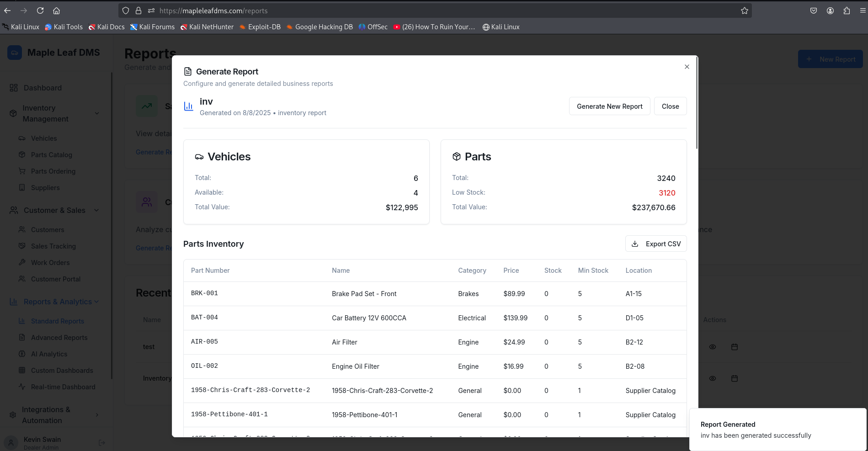Screen dimensions: 868x451
Task: Click the download icon in Export CSV
Action: (x=635, y=244)
